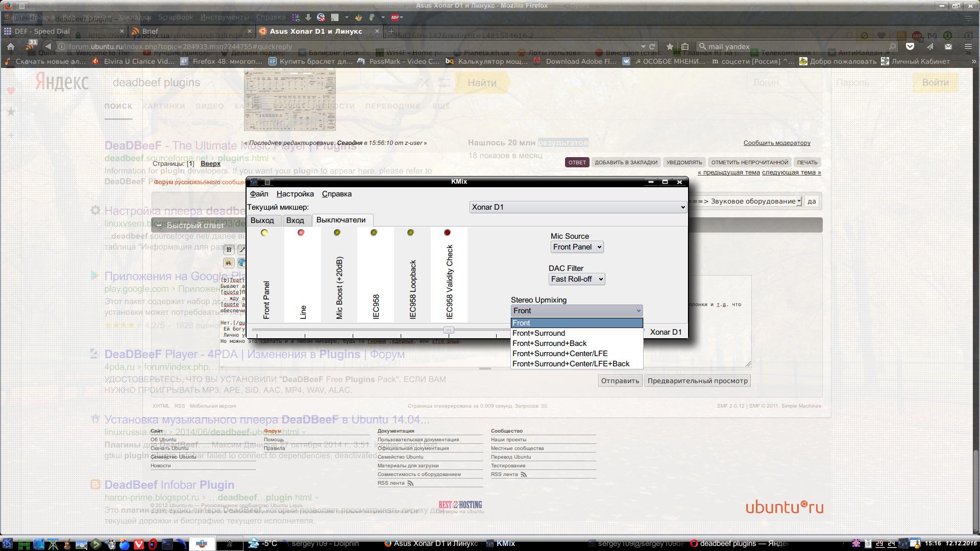Click the Pocket icon in Firefox toolbar
Screen dimensions: 980x551
pos(910,46)
